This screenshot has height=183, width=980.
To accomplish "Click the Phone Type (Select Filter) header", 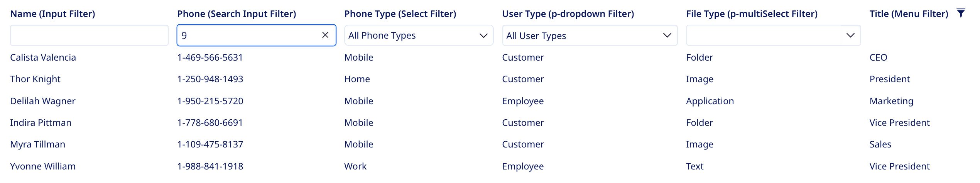I will [x=400, y=14].
